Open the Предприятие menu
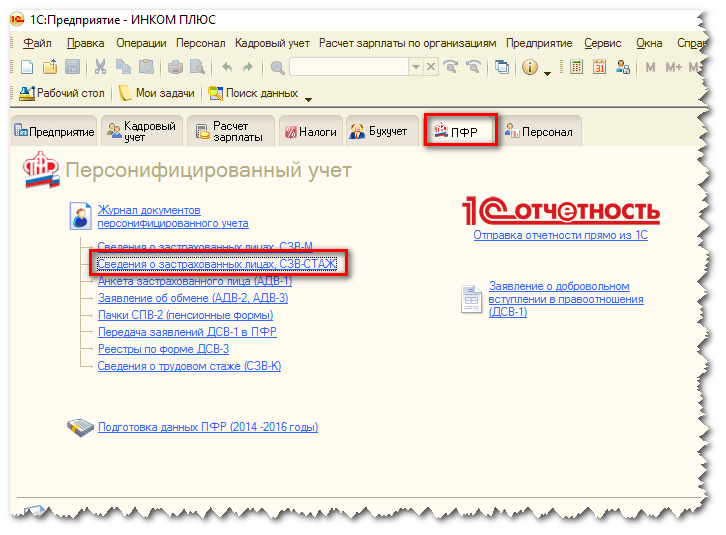The width and height of the screenshot is (726, 535). coord(539,43)
